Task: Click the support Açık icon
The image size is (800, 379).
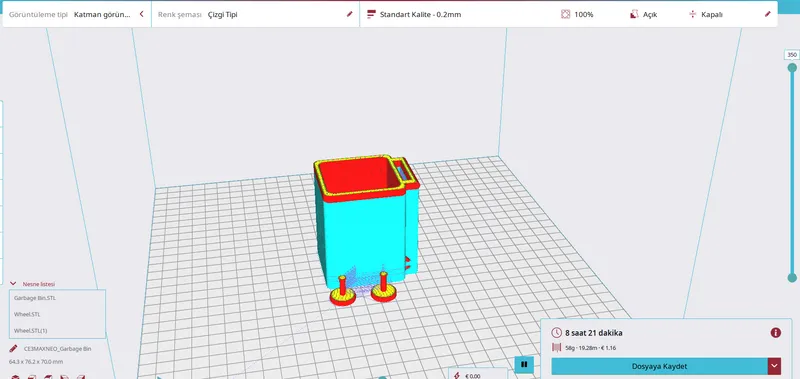Action: pyautogui.click(x=634, y=14)
